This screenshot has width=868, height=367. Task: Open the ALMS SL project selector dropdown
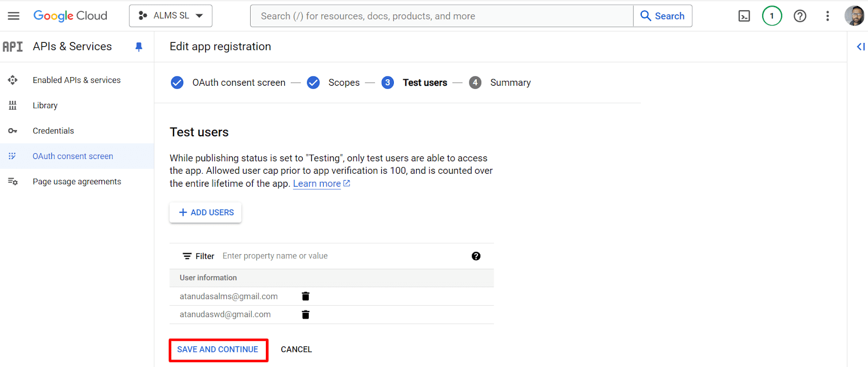pyautogui.click(x=170, y=16)
